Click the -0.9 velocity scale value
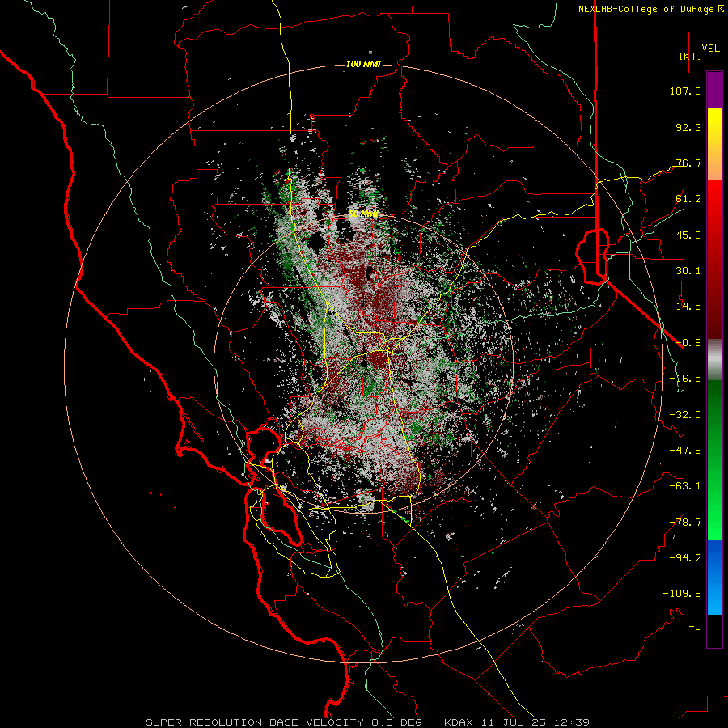Screen dimensions: 728x728 (688, 343)
